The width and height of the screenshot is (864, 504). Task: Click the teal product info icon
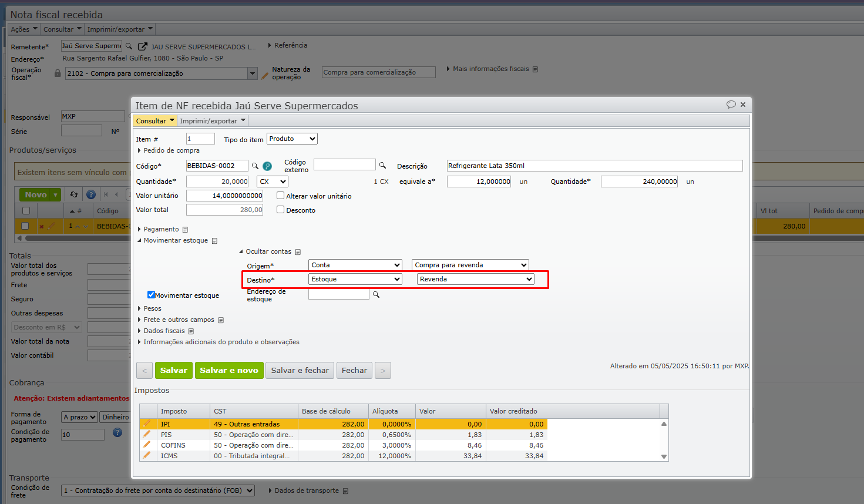(267, 166)
